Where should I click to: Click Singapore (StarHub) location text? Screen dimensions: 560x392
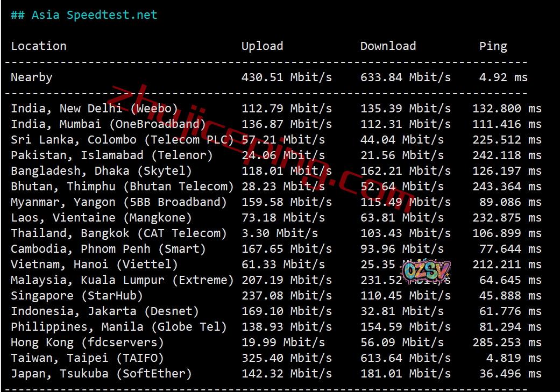(77, 296)
